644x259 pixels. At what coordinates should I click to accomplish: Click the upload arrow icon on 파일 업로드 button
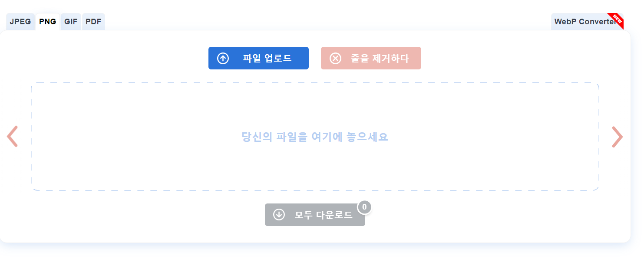[x=223, y=58]
